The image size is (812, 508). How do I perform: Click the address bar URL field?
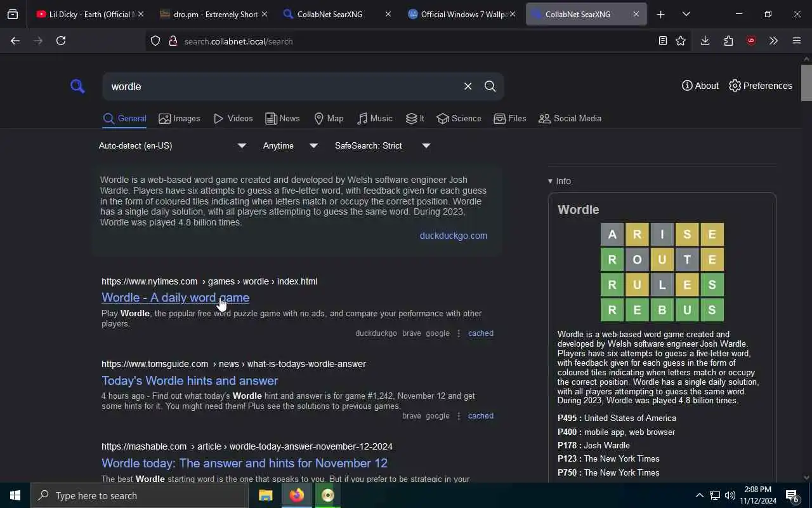pyautogui.click(x=419, y=41)
